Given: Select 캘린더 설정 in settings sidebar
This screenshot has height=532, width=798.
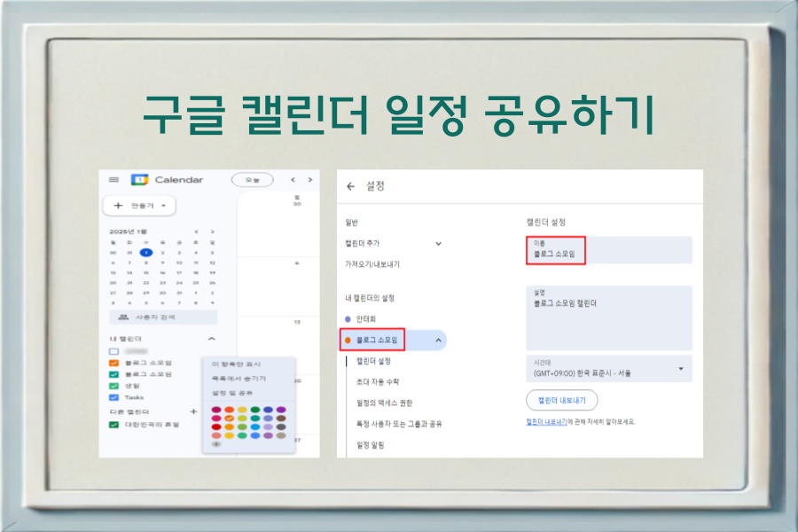Looking at the screenshot, I should [x=373, y=361].
